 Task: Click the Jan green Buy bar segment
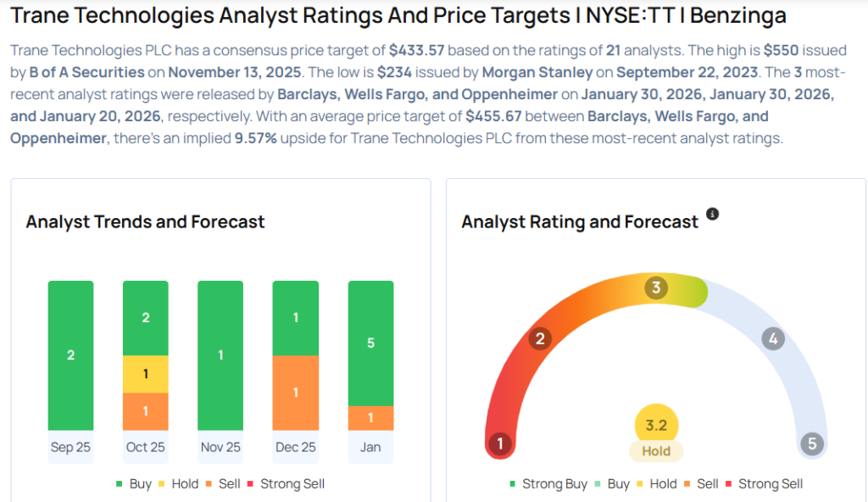click(370, 343)
